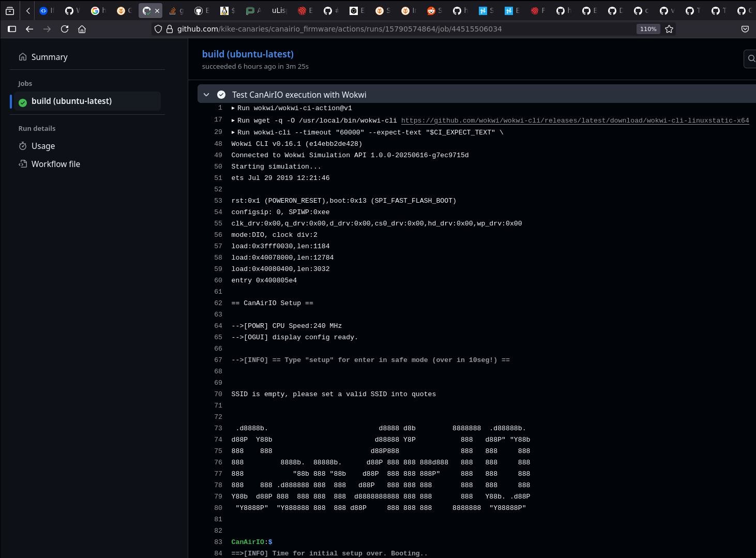Click "rst:0x1 (POWERON_RESET)" log line

344,201
